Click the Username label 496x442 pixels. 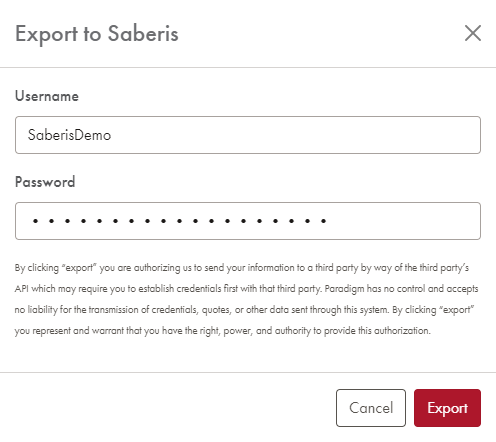click(x=47, y=96)
